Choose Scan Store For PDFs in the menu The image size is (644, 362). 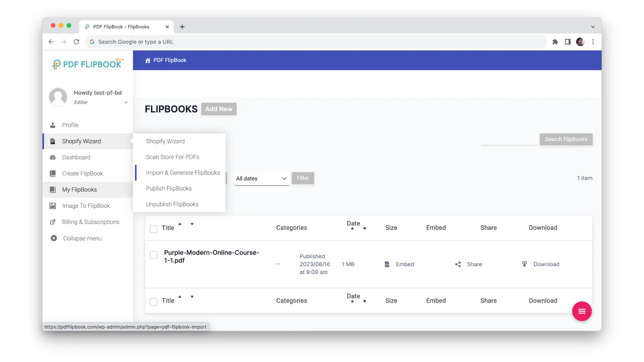[173, 157]
